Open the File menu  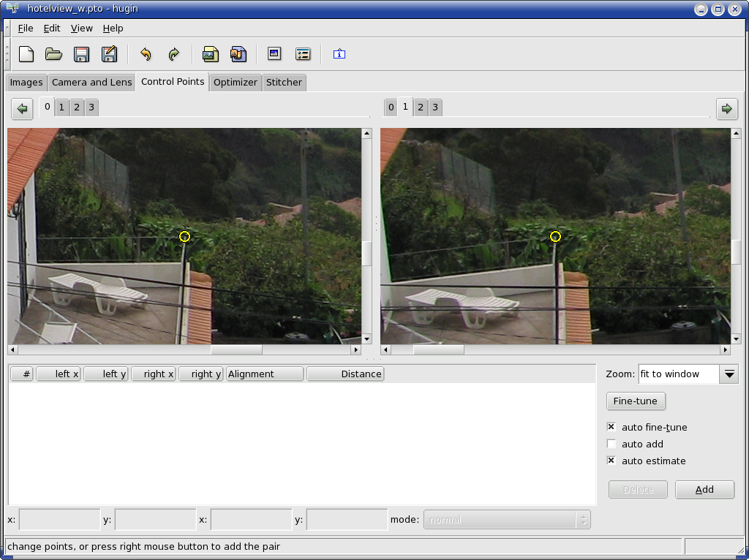coord(26,29)
